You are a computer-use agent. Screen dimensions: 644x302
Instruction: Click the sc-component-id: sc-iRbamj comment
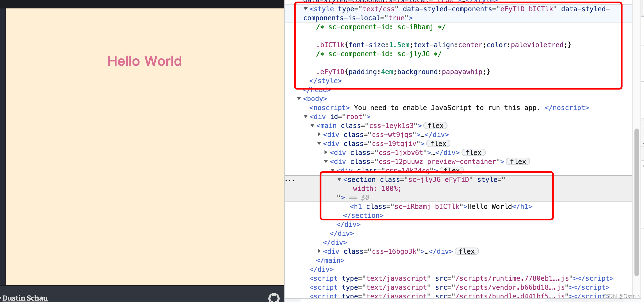click(381, 27)
